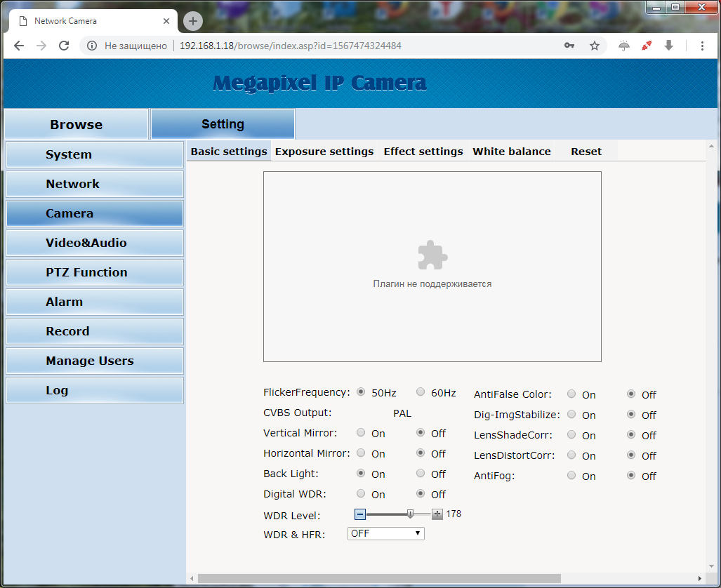Image resolution: width=721 pixels, height=588 pixels.
Task: Click the WDR Level minus icon
Action: tap(360, 514)
